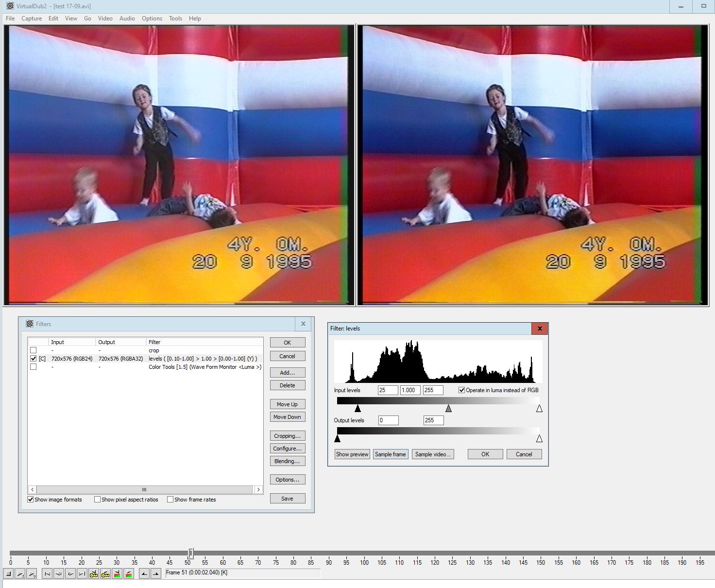
Task: Open the Options menu
Action: click(152, 18)
